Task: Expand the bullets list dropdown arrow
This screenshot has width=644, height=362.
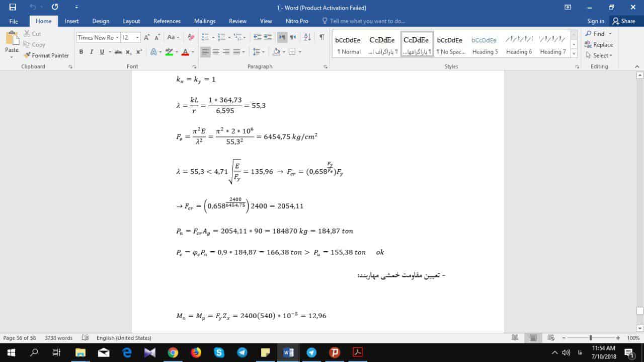Action: click(x=213, y=37)
